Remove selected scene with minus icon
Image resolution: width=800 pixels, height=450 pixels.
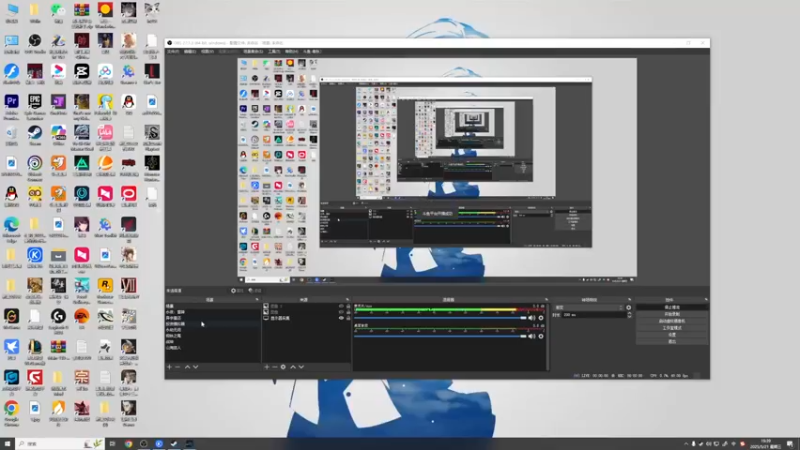(178, 367)
